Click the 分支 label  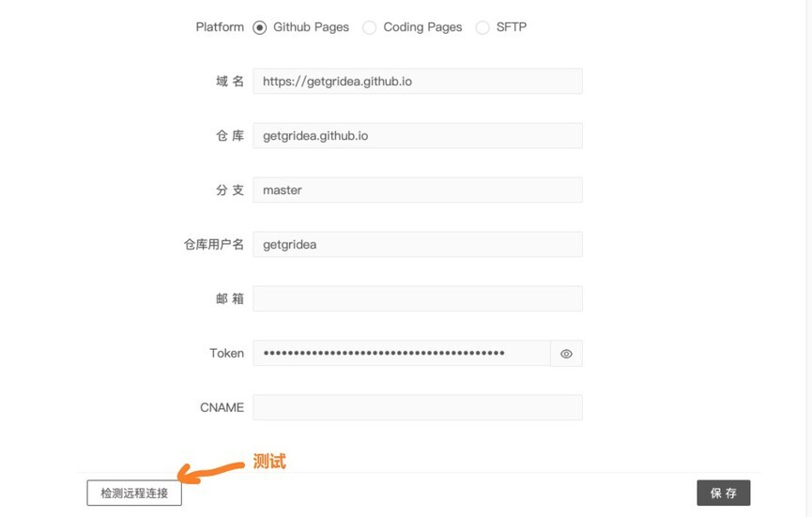(230, 190)
